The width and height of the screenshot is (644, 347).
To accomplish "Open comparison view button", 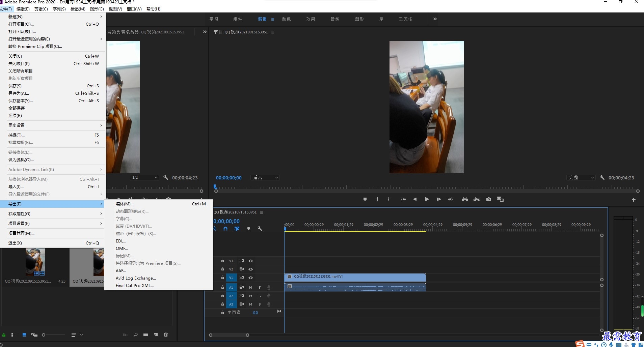I will (500, 199).
